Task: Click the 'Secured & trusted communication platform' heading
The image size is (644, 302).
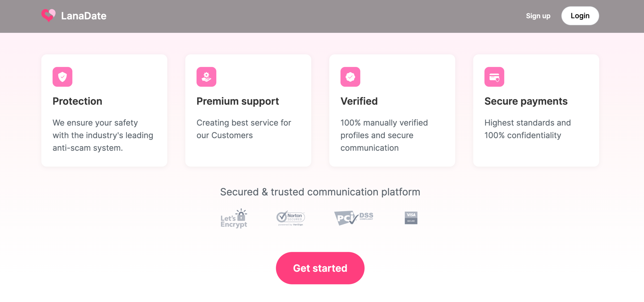Action: click(320, 192)
